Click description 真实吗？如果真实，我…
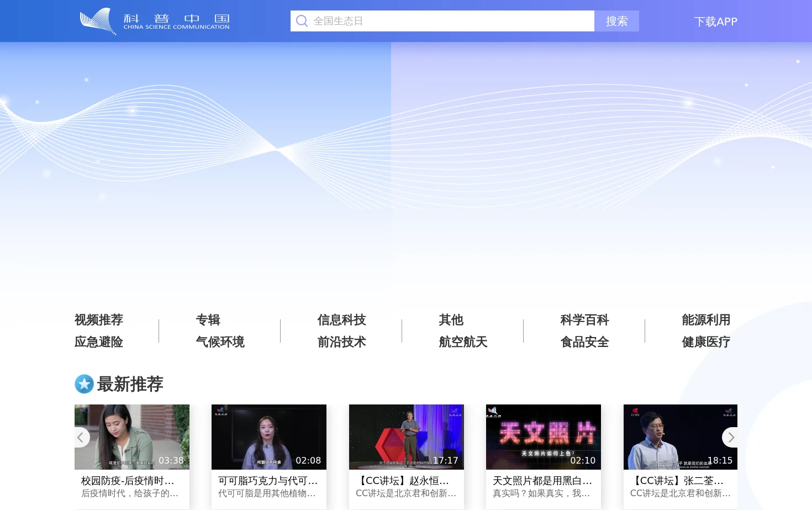 click(541, 493)
